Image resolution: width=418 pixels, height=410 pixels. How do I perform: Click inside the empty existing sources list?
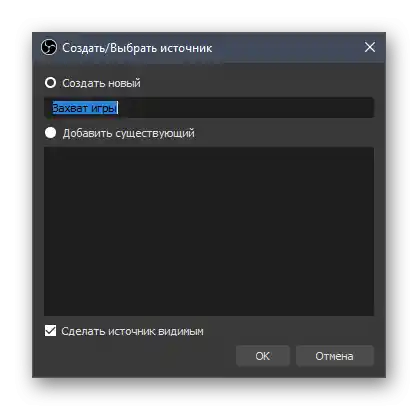[209, 231]
